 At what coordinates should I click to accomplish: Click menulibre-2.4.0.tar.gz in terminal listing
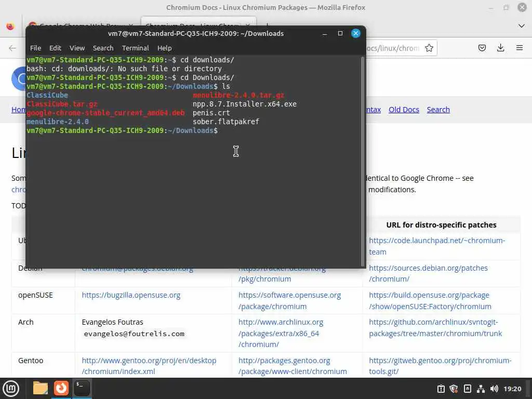click(x=238, y=96)
